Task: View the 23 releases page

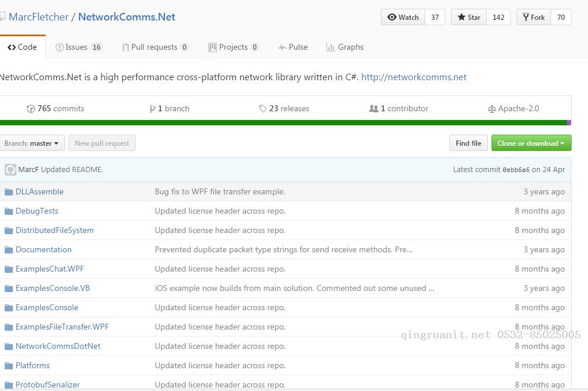Action: pyautogui.click(x=284, y=108)
